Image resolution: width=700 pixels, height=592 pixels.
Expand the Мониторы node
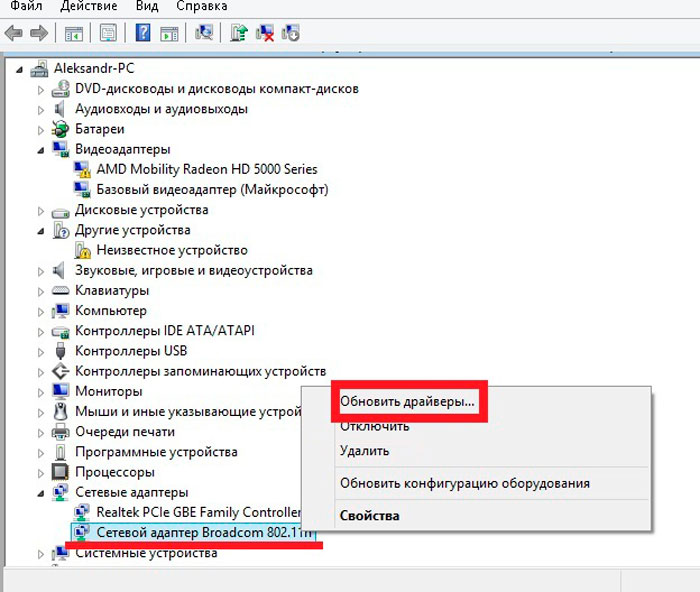click(41, 392)
